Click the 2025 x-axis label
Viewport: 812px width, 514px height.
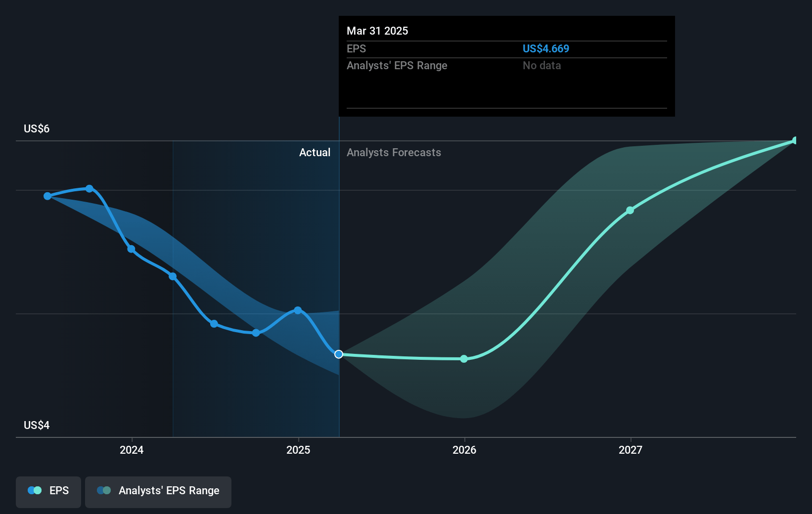pyautogui.click(x=298, y=450)
